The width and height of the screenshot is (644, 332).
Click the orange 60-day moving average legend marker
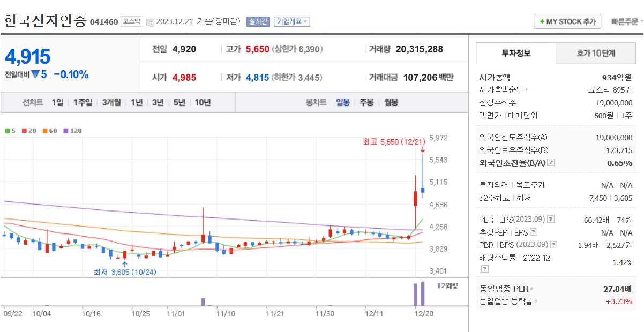pyautogui.click(x=45, y=131)
